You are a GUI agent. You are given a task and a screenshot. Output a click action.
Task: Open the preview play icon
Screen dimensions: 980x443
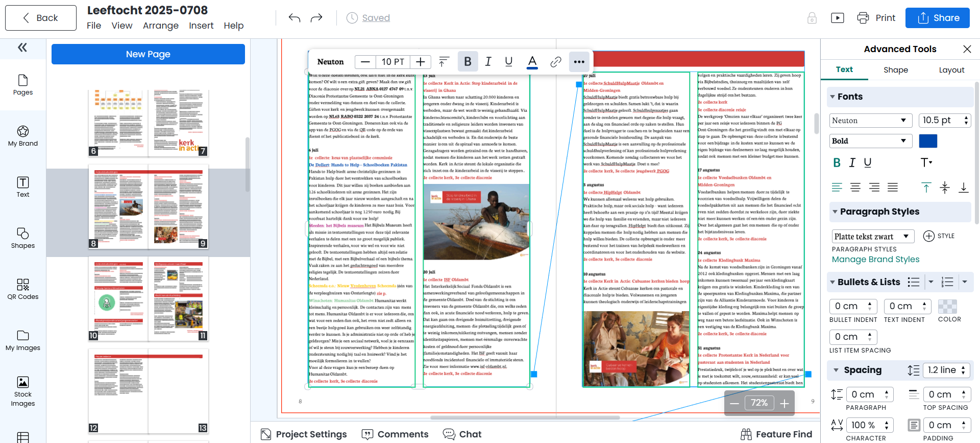(x=838, y=18)
